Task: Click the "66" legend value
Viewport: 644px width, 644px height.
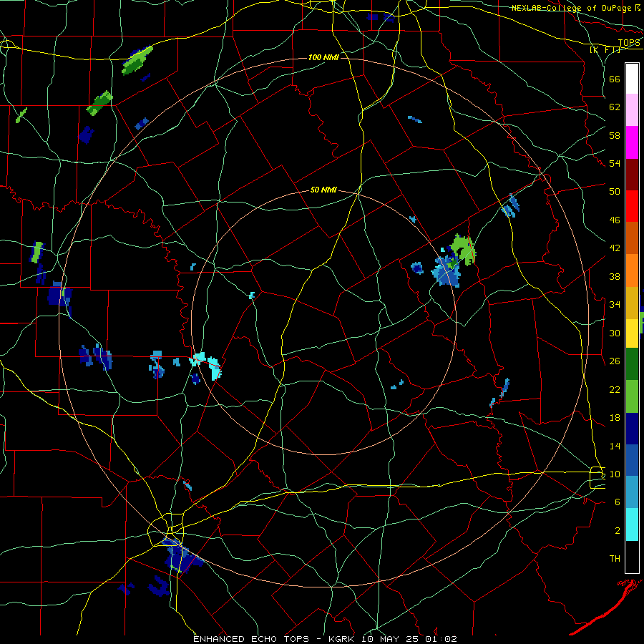Action: 615,79
